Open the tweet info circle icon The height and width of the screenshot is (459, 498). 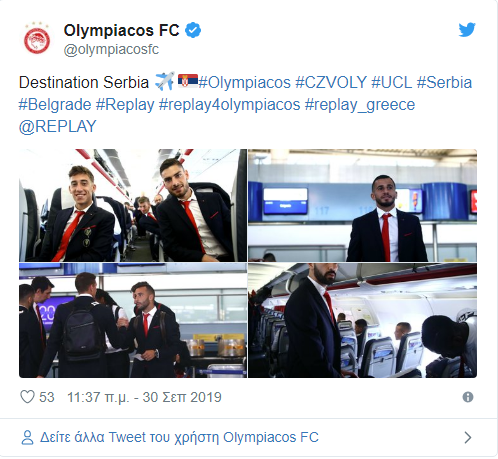pyautogui.click(x=468, y=397)
